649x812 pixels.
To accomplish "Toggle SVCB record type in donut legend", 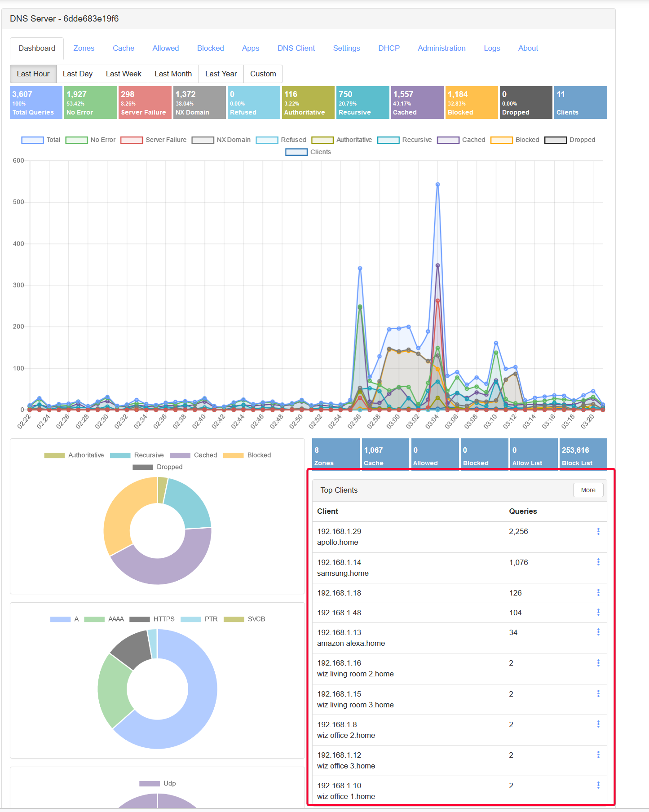I will click(245, 619).
